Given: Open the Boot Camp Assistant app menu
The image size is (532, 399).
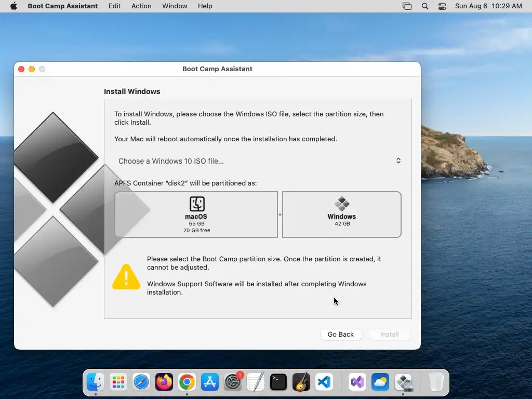Looking at the screenshot, I should (63, 6).
